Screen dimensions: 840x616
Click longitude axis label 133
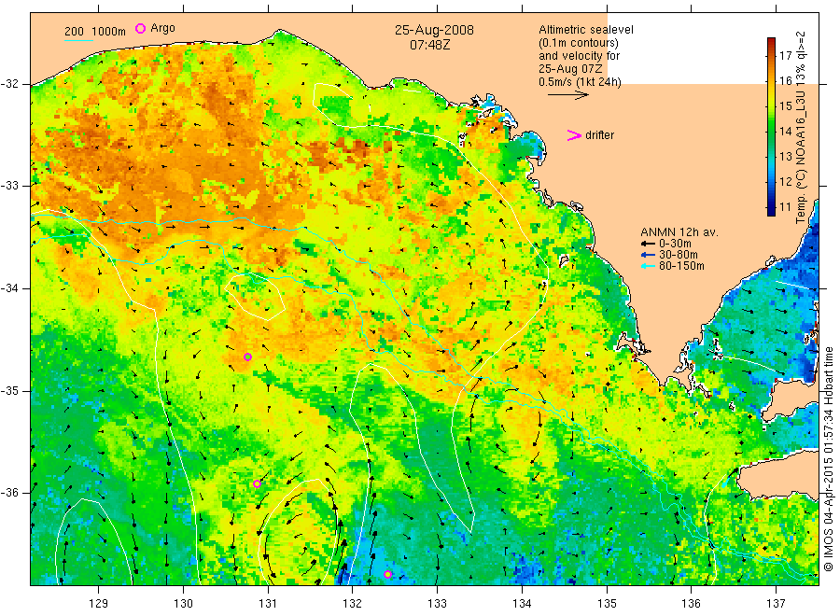point(437,604)
